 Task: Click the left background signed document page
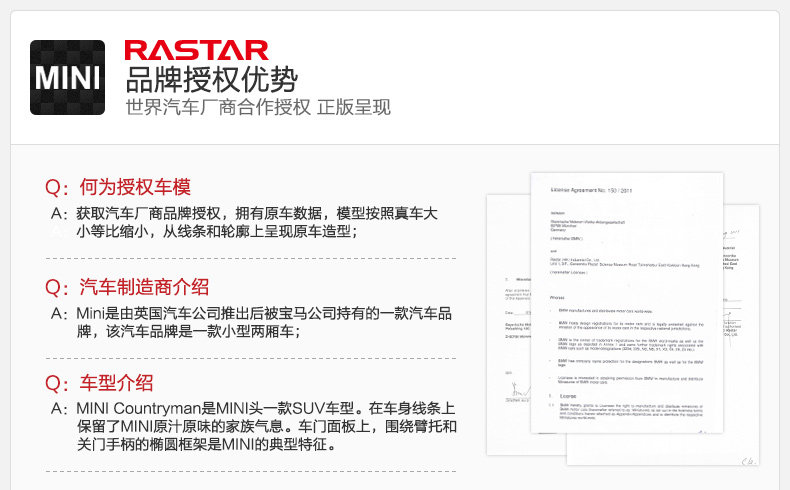[508, 325]
